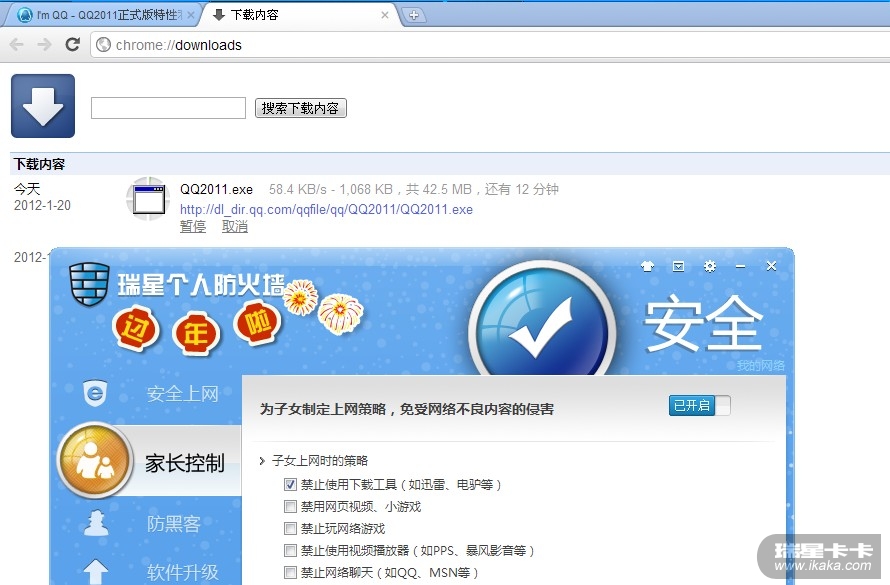Reload the downloads page
The width and height of the screenshot is (890, 585).
click(x=73, y=44)
